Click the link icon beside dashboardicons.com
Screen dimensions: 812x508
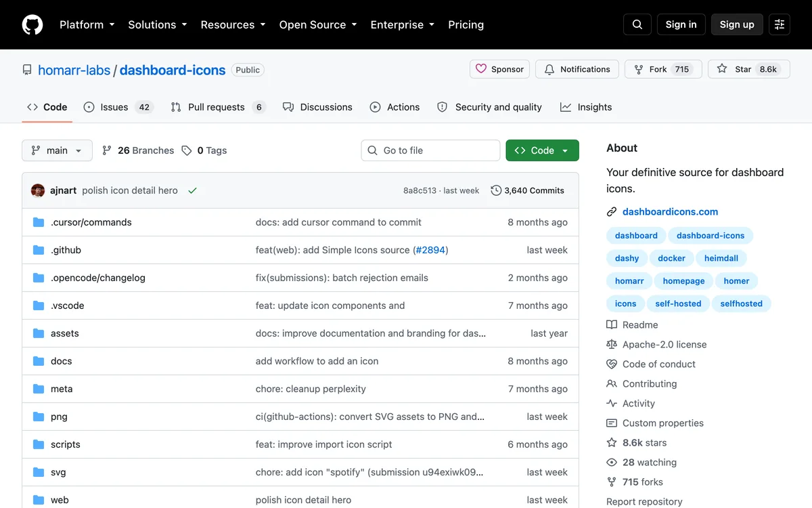pyautogui.click(x=612, y=211)
